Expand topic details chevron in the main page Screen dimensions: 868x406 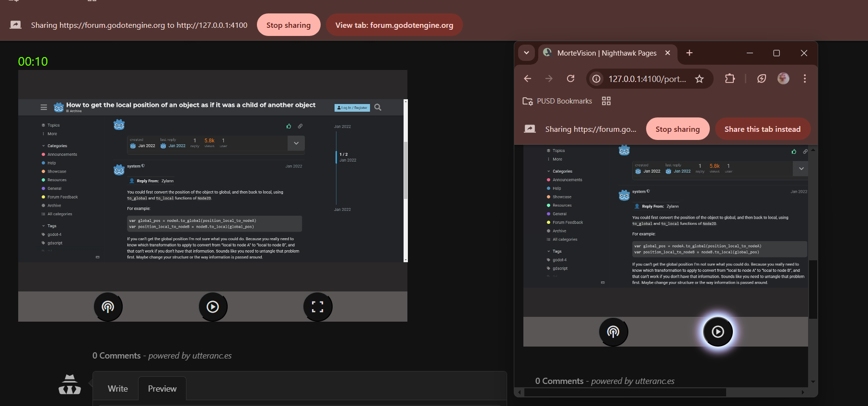coord(296,143)
